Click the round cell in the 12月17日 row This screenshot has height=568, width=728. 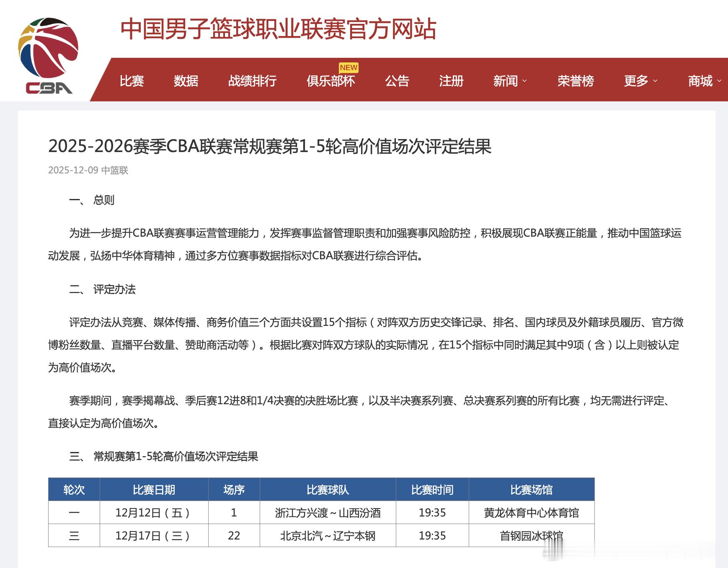74,536
